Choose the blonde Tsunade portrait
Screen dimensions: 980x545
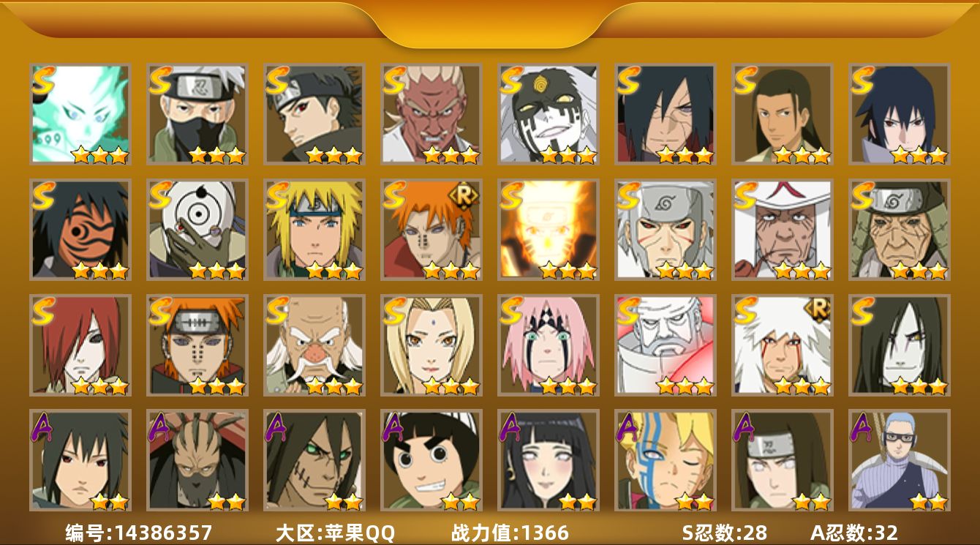click(431, 345)
